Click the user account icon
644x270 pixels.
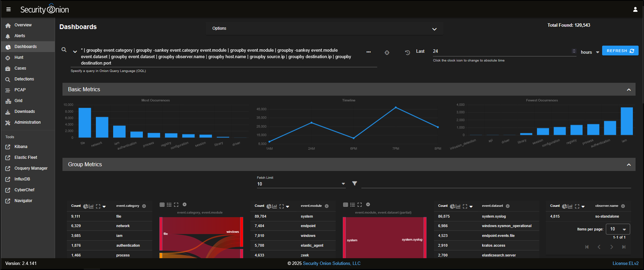[635, 9]
